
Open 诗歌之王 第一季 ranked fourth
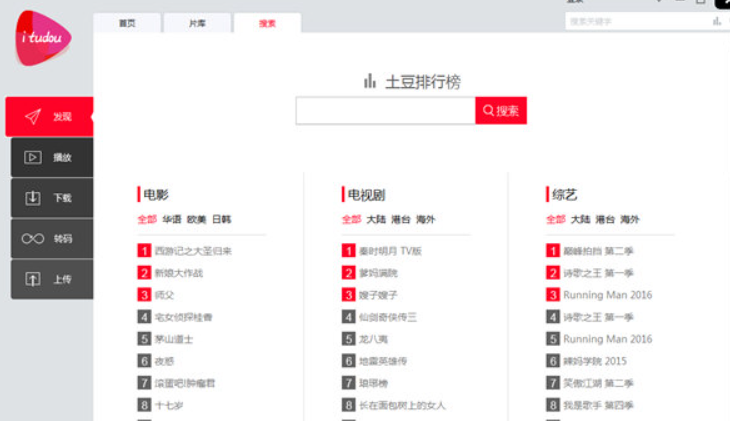click(x=598, y=317)
